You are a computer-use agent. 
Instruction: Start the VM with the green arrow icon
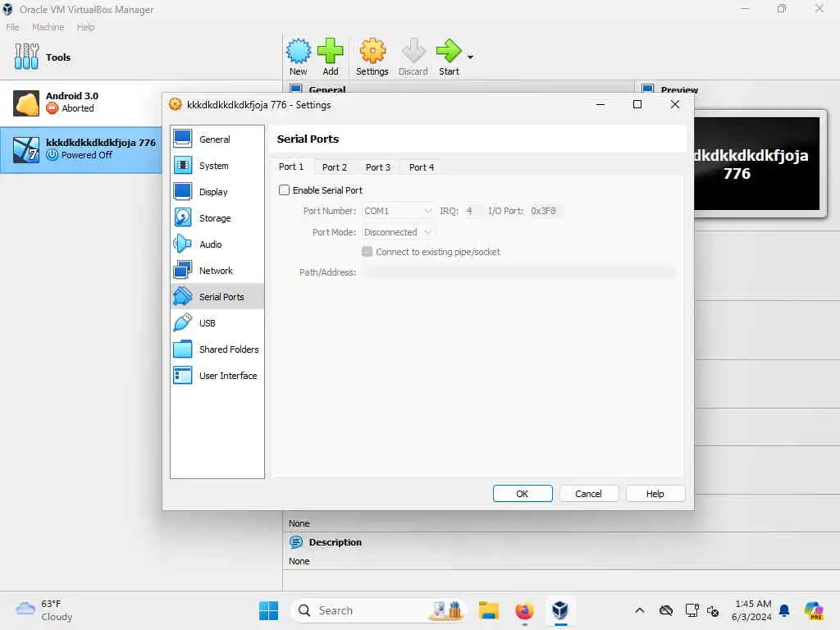[449, 51]
